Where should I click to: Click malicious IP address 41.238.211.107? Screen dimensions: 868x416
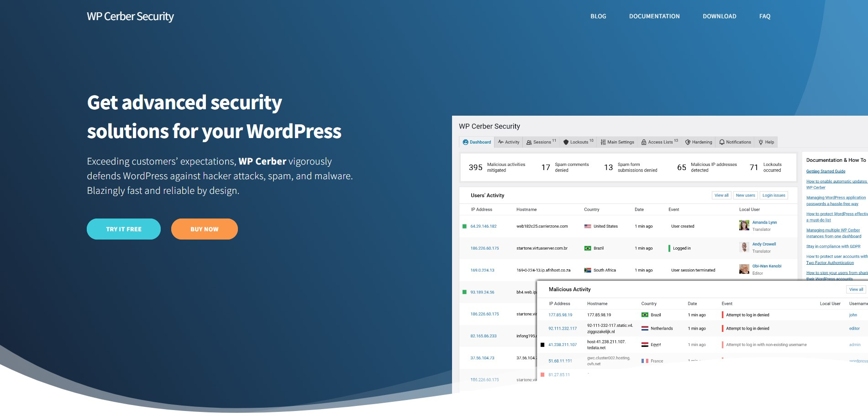coord(563,345)
